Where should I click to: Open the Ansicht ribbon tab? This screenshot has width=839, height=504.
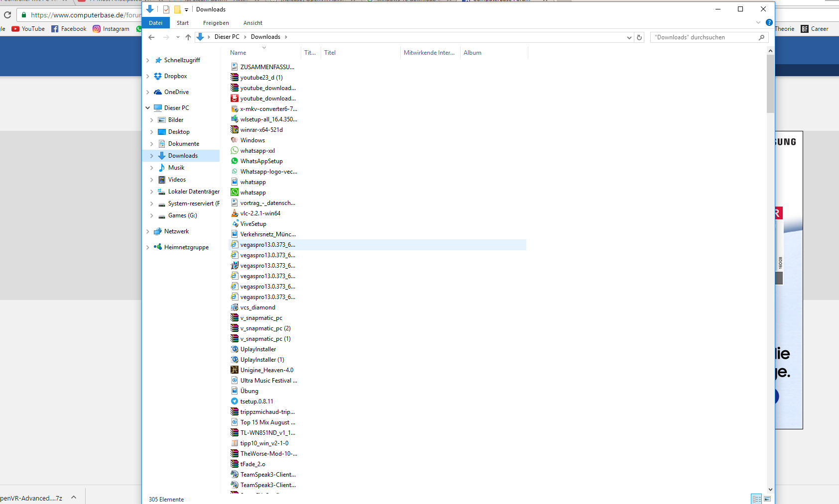pos(253,23)
